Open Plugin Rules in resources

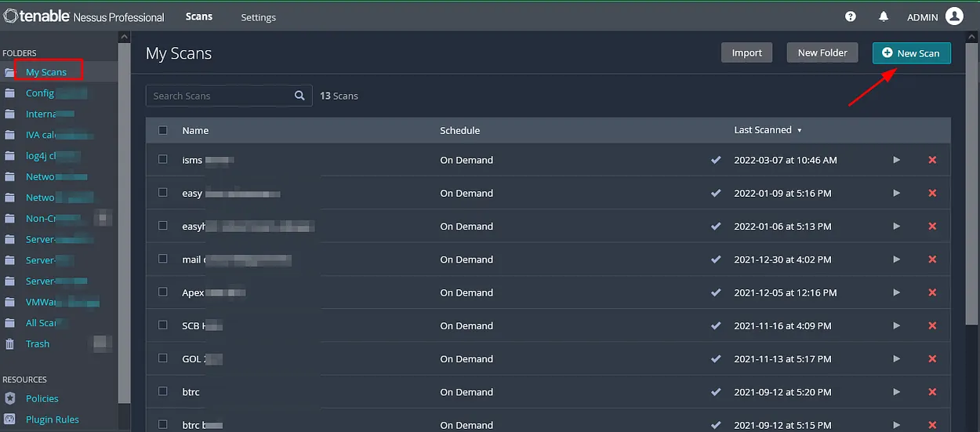[53, 419]
